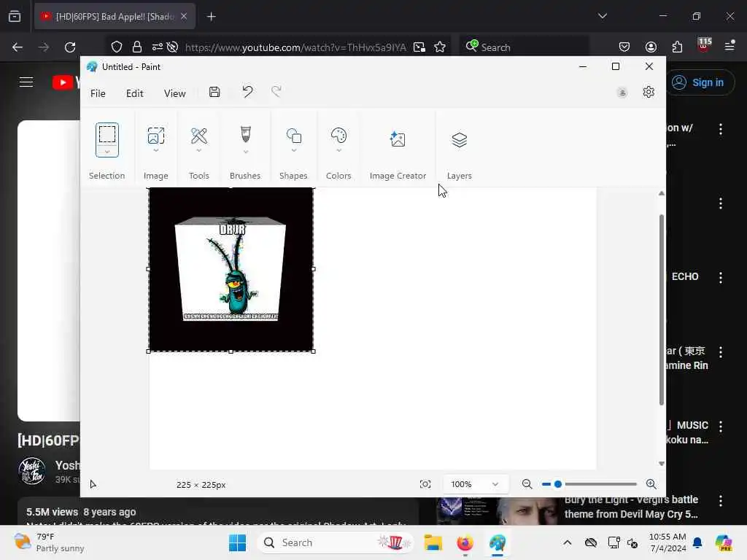Open a new Firefox tab
The width and height of the screenshot is (747, 560).
pyautogui.click(x=211, y=17)
